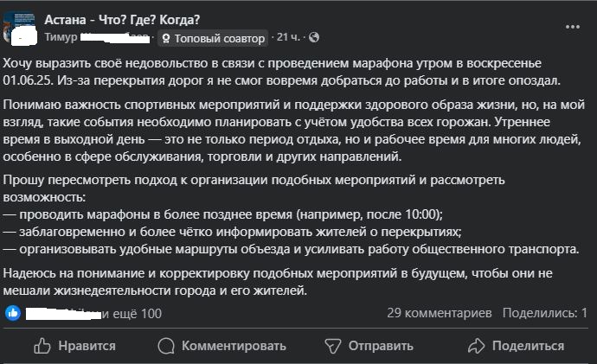Open the group avatar thumbnail
Screen dimensions: 597x364
19,27
